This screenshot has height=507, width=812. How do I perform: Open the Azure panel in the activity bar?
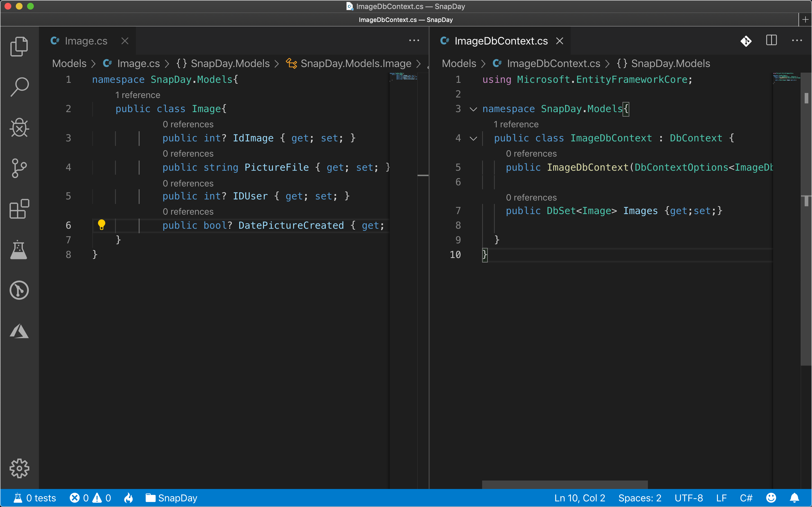[x=19, y=332]
